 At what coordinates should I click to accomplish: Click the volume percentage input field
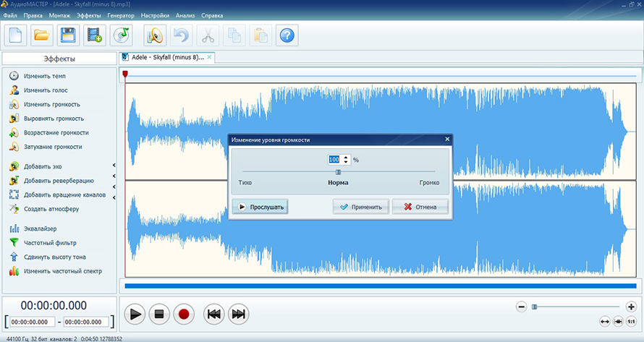coord(334,160)
